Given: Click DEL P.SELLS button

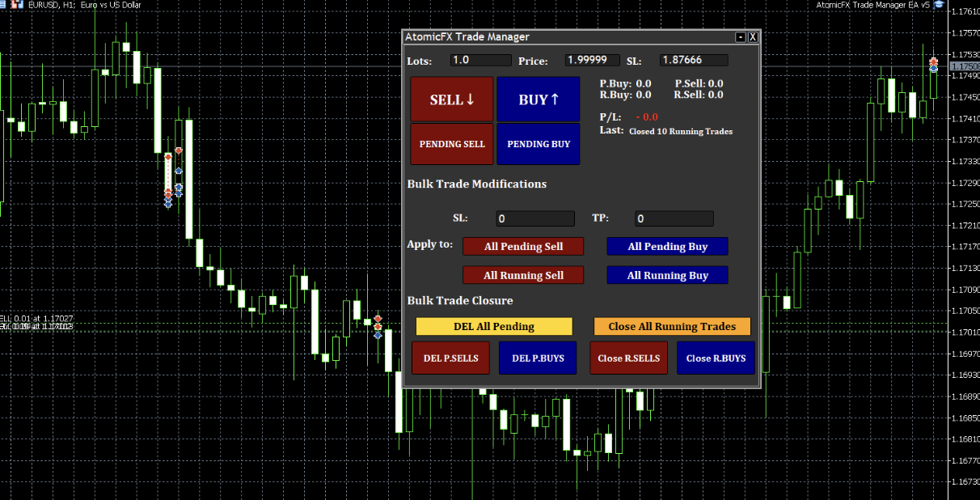Looking at the screenshot, I should 451,358.
